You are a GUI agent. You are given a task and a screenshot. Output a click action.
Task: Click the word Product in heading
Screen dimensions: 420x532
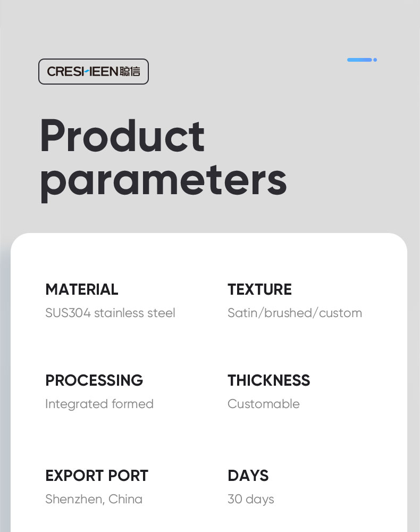[x=122, y=136]
